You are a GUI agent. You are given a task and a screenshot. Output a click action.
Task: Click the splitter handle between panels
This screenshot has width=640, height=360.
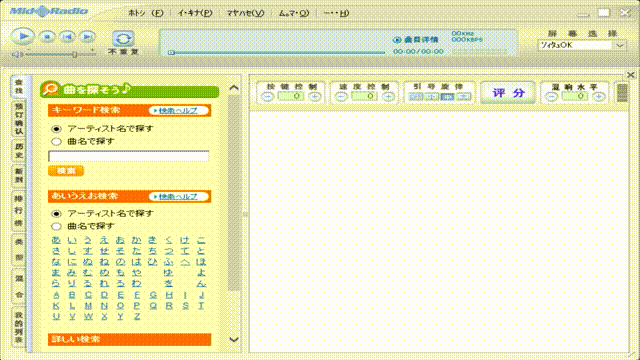245,214
